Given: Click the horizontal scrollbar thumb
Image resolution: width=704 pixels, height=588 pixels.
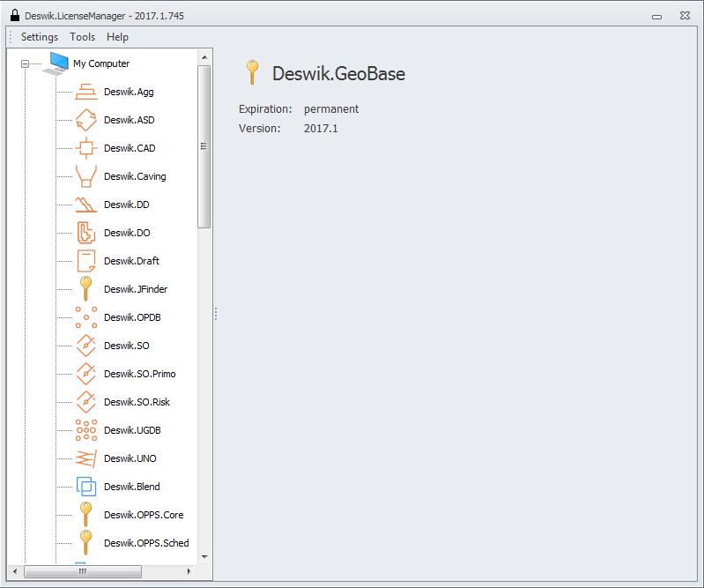Looking at the screenshot, I should pos(83,571).
